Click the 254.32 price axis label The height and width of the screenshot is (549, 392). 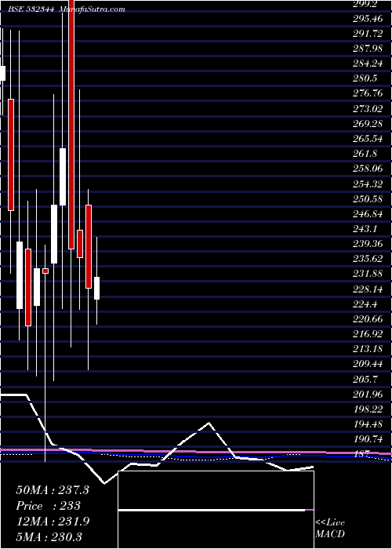(x=368, y=184)
